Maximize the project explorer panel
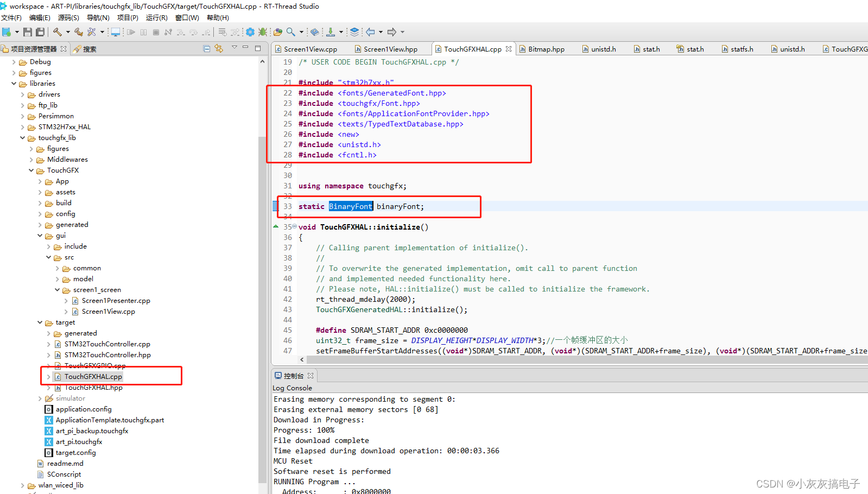Screen dimensions: 868x494 point(258,48)
